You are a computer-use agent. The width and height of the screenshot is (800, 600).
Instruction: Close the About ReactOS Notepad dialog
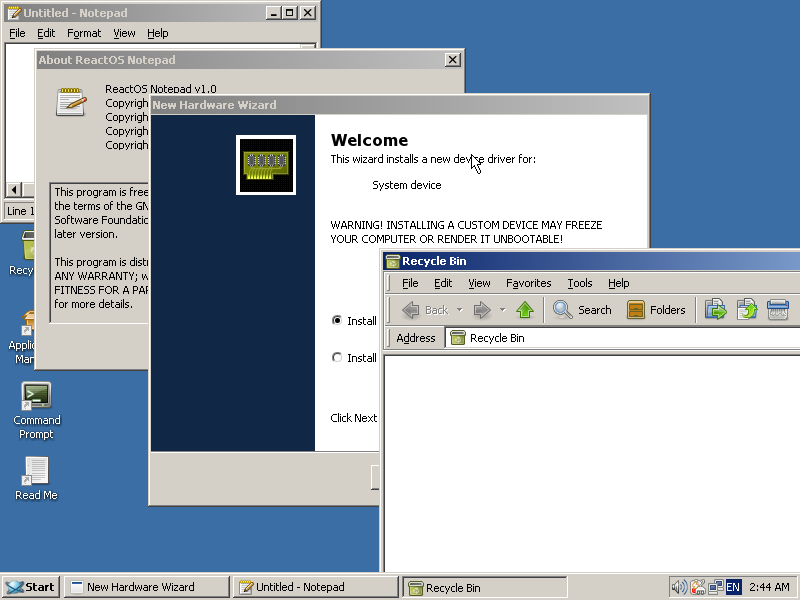452,60
